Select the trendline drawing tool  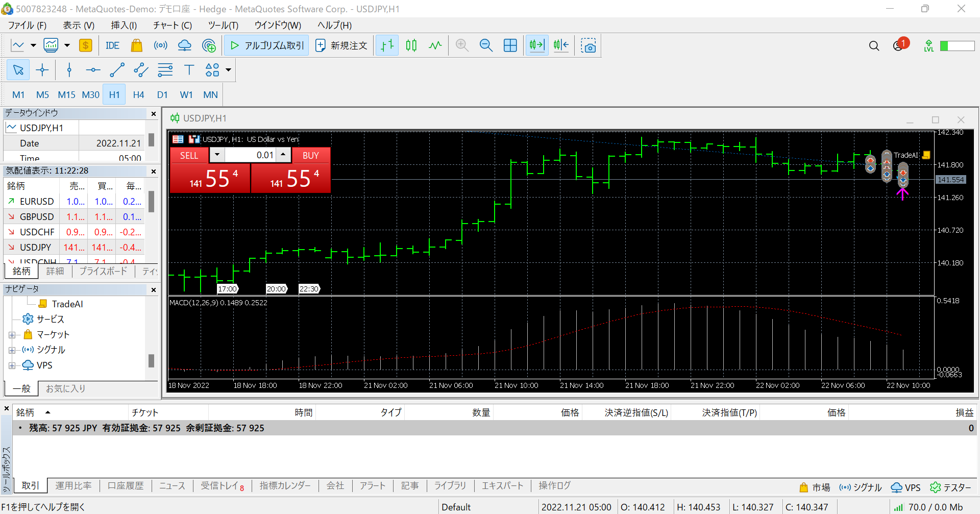[117, 70]
